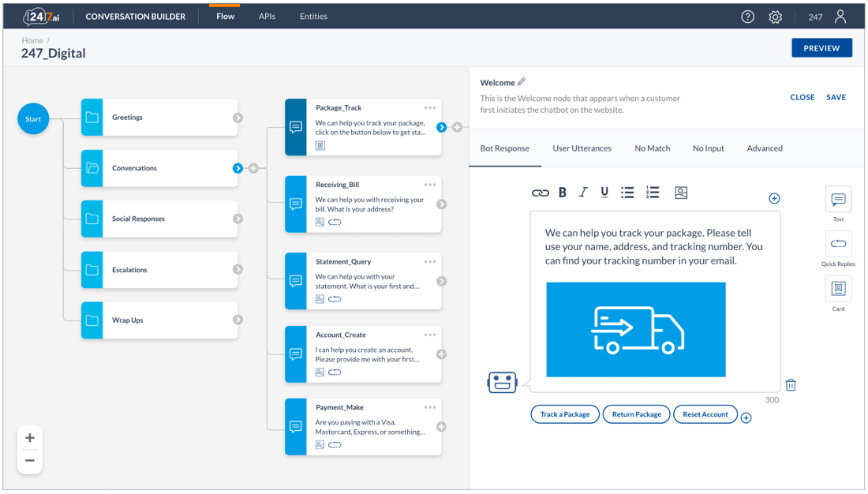Open the Receiving_Bill more options menu
The height and width of the screenshot is (494, 868).
(430, 185)
